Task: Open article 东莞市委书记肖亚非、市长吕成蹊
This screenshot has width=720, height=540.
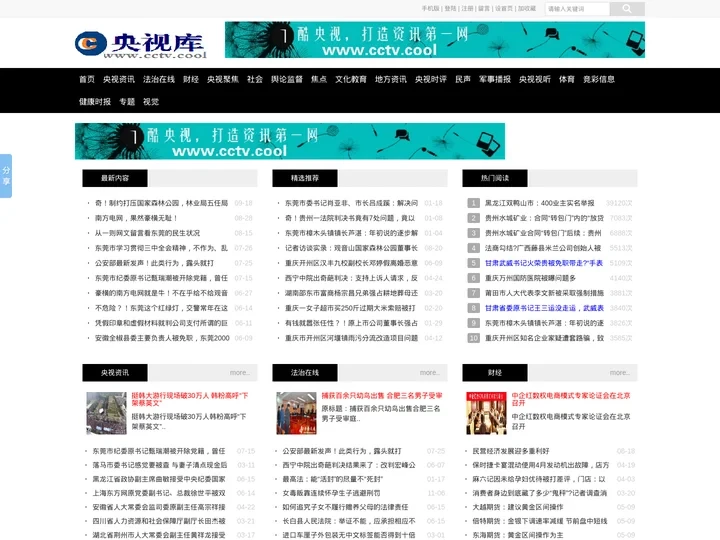Action: point(351,203)
